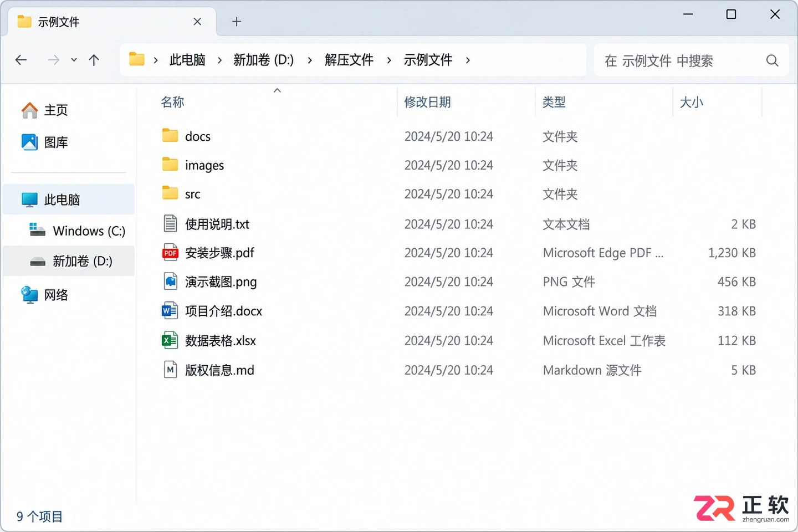Maximize the Explorer window
This screenshot has height=532, width=798.
click(731, 14)
